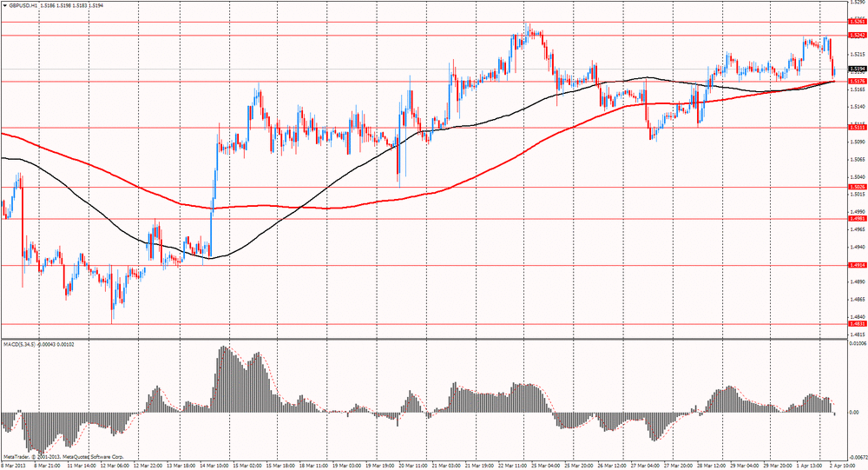Select the 1.4914 red price level tag
The image size is (868, 470).
click(x=857, y=265)
